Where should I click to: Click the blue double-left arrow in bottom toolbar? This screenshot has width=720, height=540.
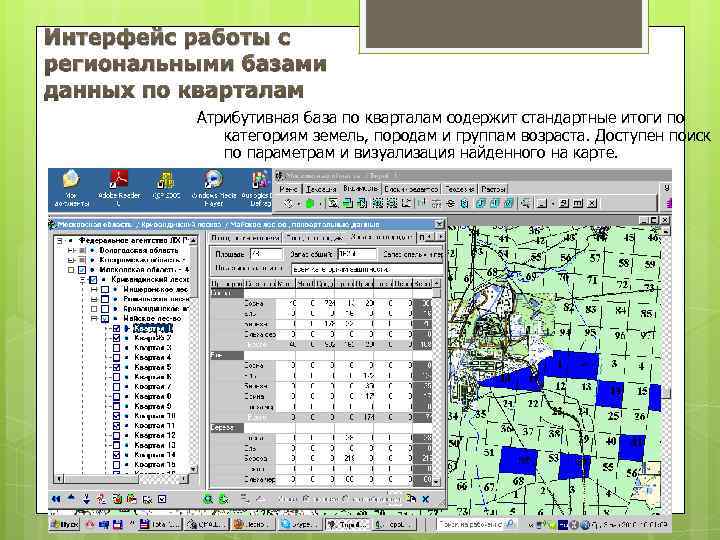click(56, 499)
